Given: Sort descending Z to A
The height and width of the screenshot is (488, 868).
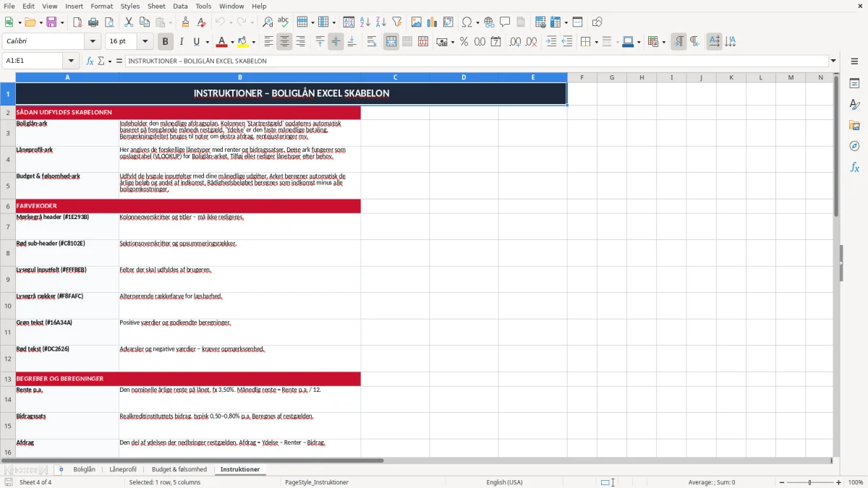Looking at the screenshot, I should pos(380,22).
